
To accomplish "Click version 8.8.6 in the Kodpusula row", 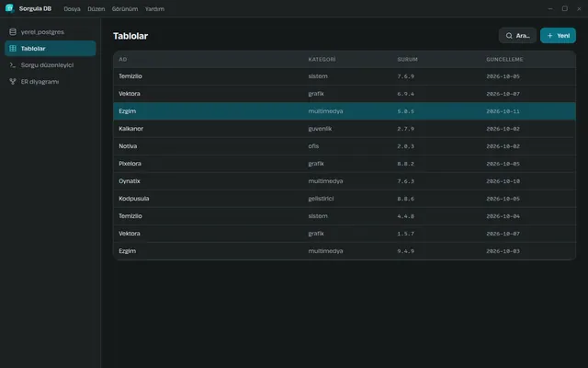I will point(406,199).
